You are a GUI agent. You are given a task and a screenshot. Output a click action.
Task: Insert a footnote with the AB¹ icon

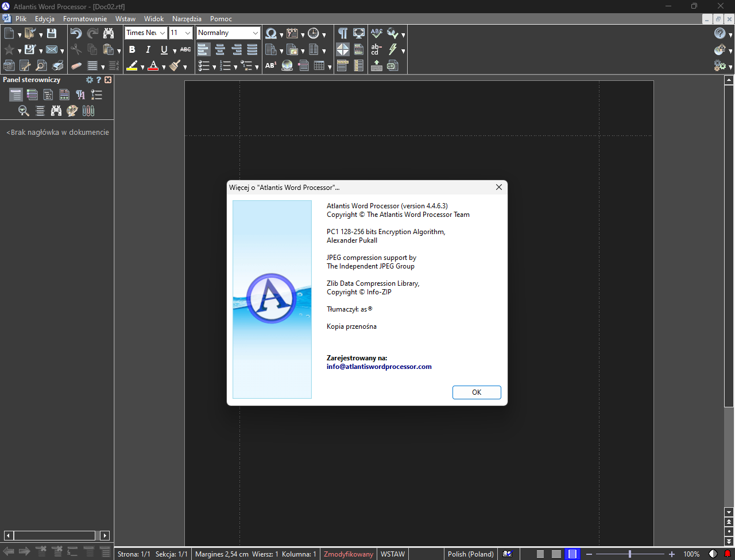coord(271,65)
